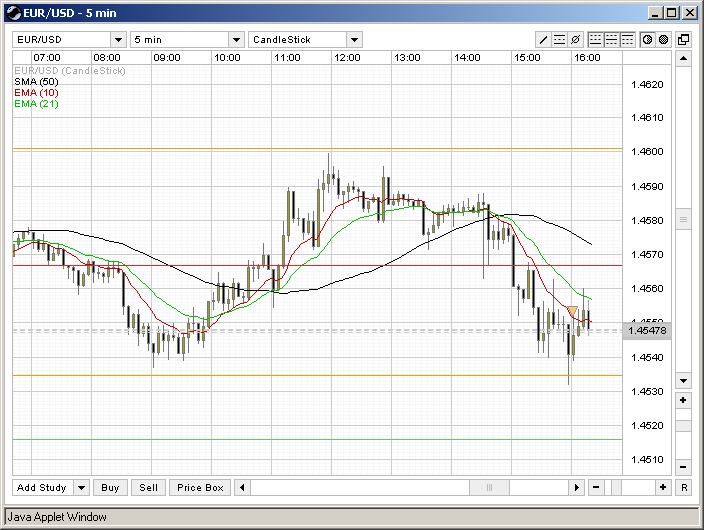Toggle the first grid line style button
The height and width of the screenshot is (530, 704).
(596, 40)
